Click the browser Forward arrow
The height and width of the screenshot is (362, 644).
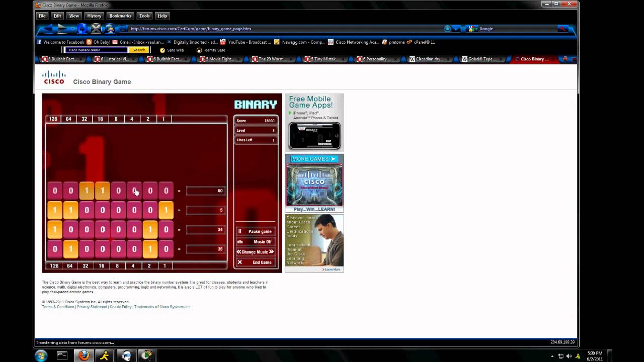pos(63,29)
